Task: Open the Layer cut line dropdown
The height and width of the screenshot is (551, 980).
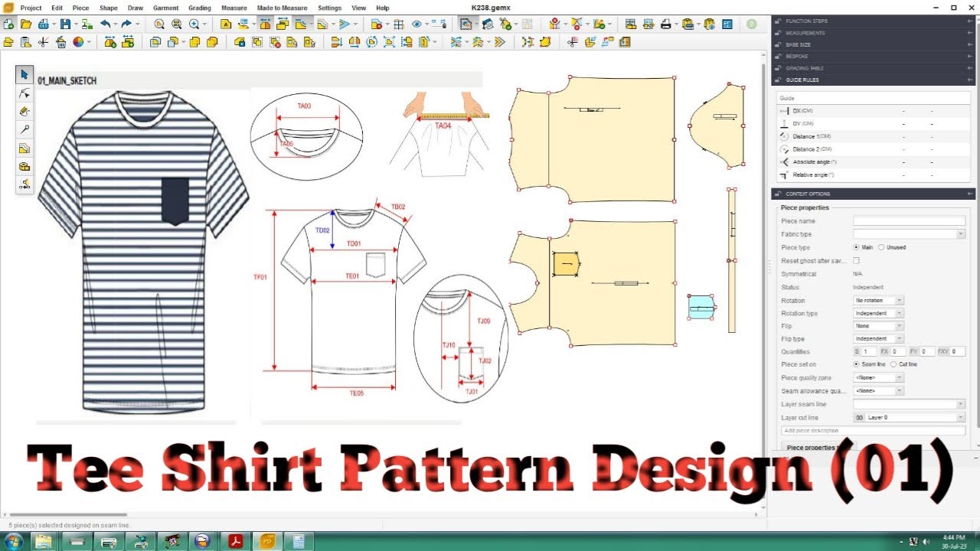Action: coord(910,418)
